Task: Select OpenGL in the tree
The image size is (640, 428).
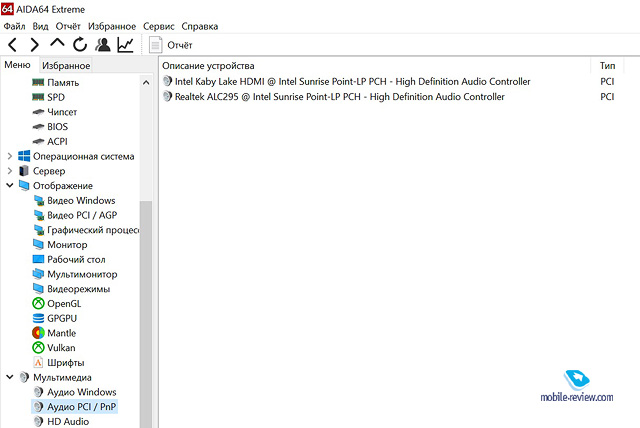Action: 63,303
